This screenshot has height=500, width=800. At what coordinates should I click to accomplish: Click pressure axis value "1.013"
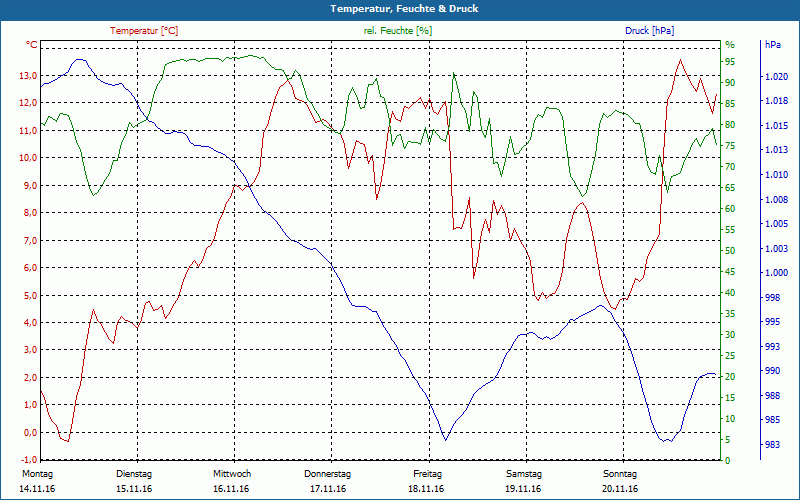[777, 150]
